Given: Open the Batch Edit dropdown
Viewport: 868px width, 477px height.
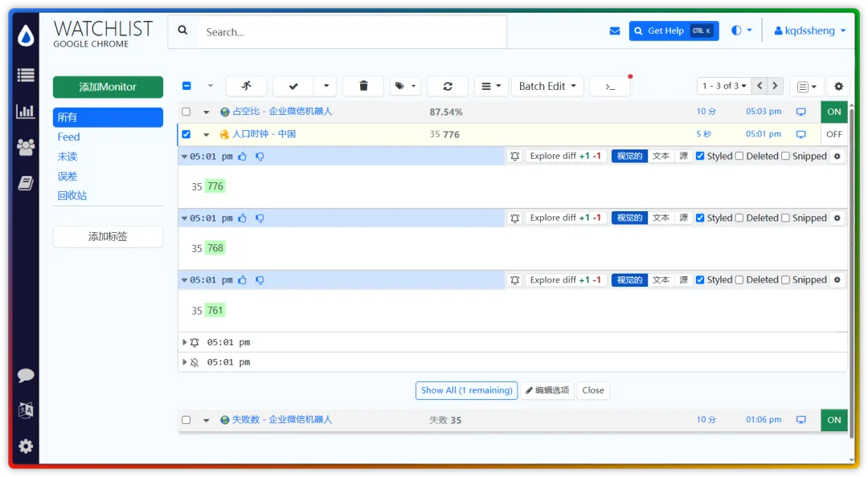Looking at the screenshot, I should [547, 86].
